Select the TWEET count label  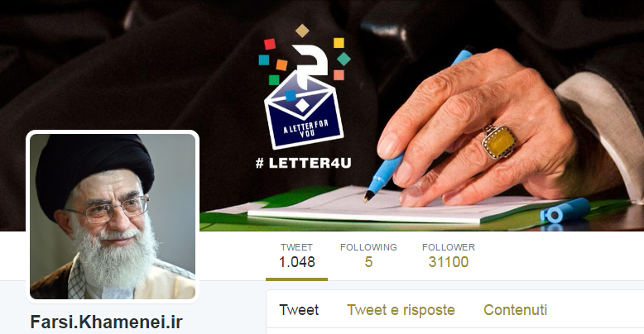[296, 247]
